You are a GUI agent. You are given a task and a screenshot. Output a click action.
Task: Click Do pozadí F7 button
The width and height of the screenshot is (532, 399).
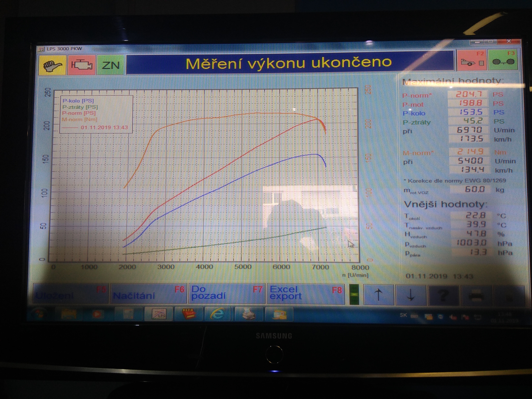[227, 293]
